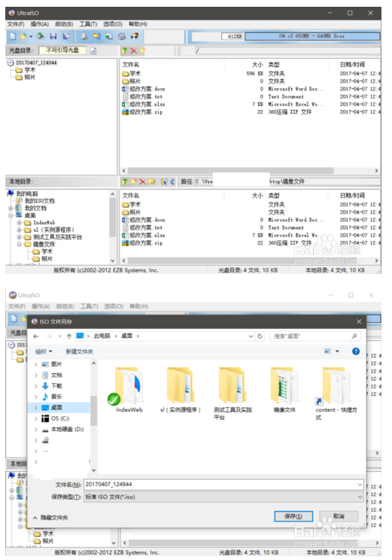Click the Open file icon in UltraISO toolbar

[23, 36]
